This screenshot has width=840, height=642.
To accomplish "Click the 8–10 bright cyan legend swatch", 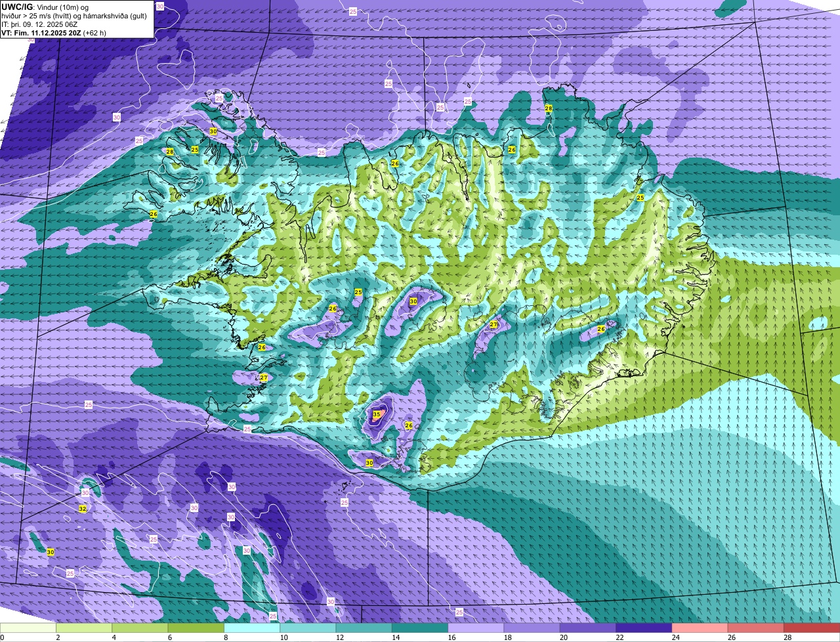I will pos(252,628).
